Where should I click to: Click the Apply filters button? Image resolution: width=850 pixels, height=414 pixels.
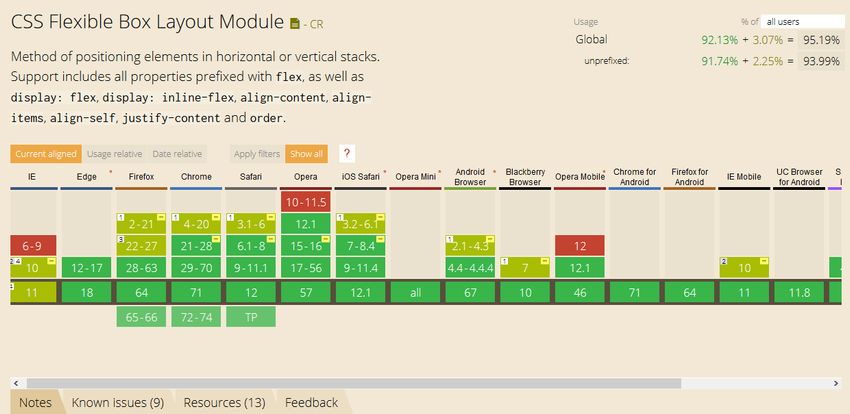pos(257,154)
